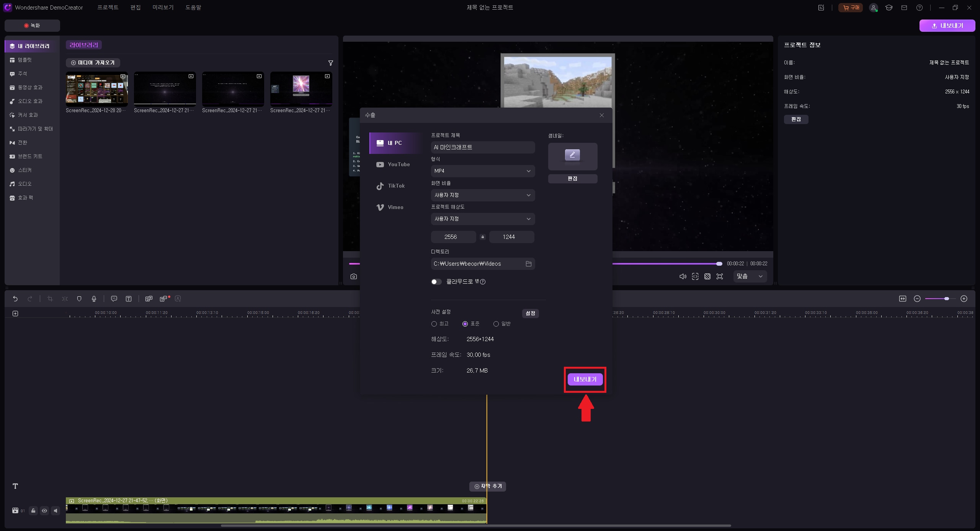The height and width of the screenshot is (531, 980).
Task: Zoom out timeline with minus icon
Action: (917, 299)
